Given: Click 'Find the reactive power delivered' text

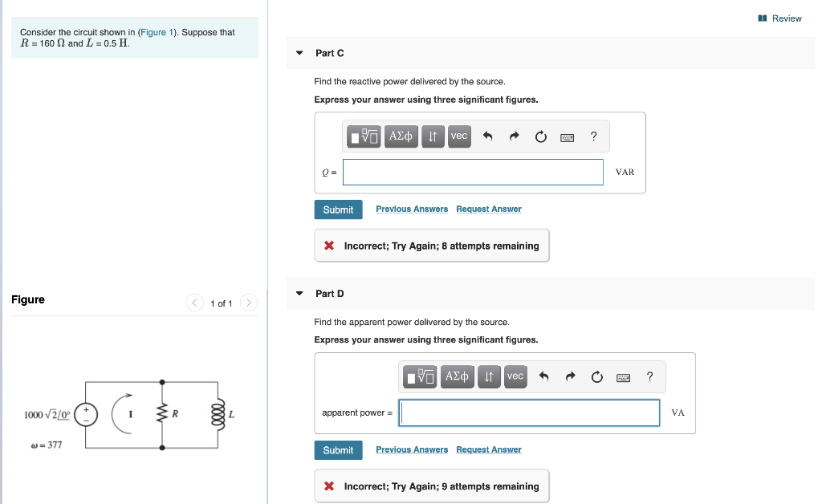Looking at the screenshot, I should pos(410,82).
